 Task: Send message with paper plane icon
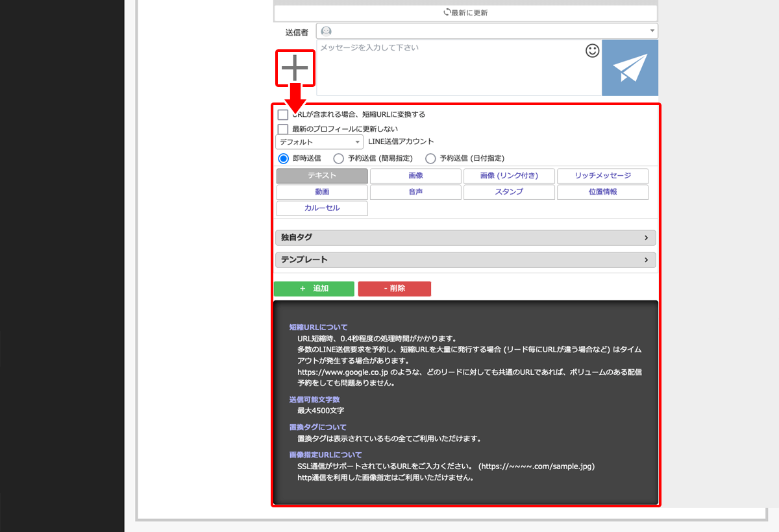pos(630,68)
